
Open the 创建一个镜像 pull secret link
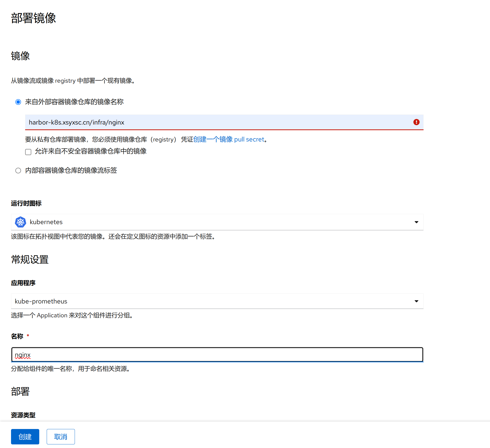pos(229,139)
